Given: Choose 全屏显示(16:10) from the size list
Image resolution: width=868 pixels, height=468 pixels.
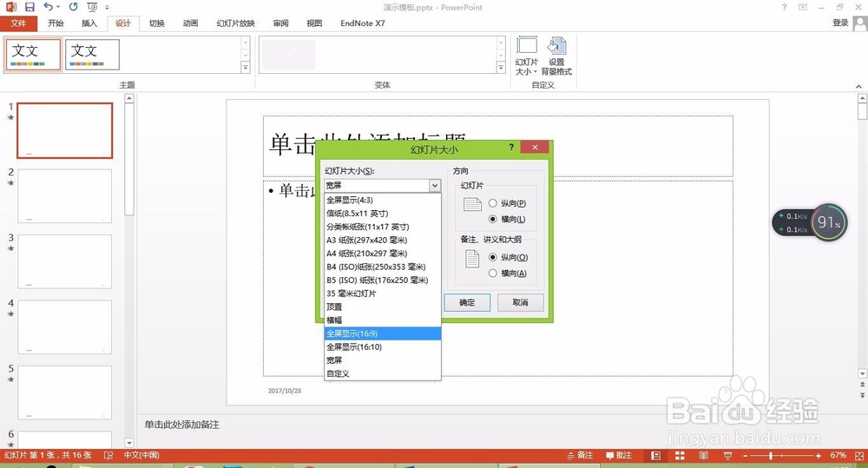Looking at the screenshot, I should [x=383, y=346].
